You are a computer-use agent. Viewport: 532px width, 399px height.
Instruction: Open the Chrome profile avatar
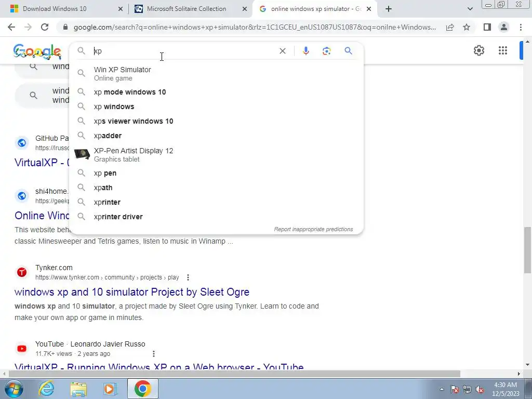point(504,27)
